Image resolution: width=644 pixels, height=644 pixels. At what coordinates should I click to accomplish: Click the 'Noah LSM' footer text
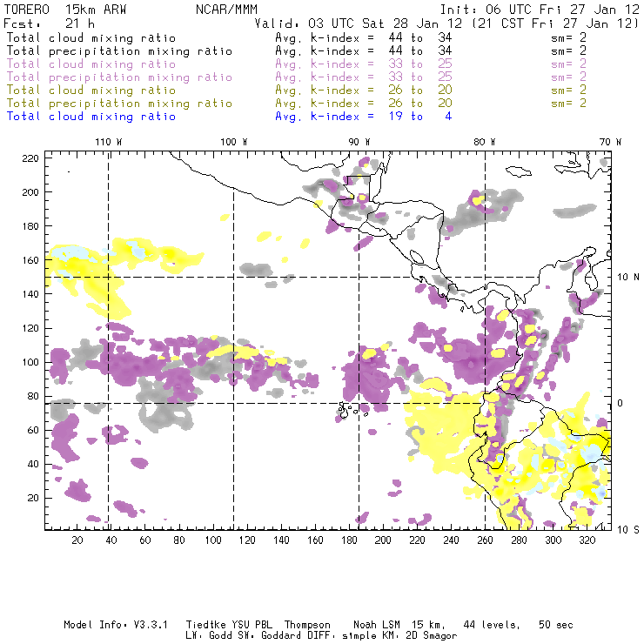pos(377,625)
